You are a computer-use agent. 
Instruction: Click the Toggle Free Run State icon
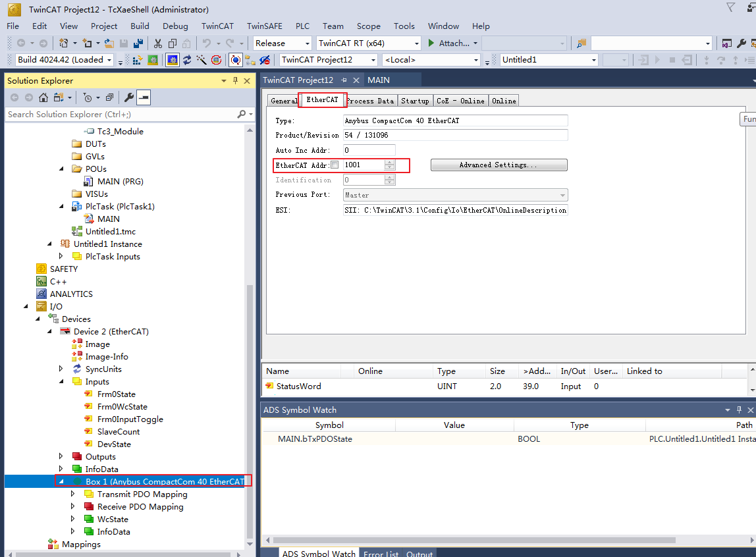[217, 60]
